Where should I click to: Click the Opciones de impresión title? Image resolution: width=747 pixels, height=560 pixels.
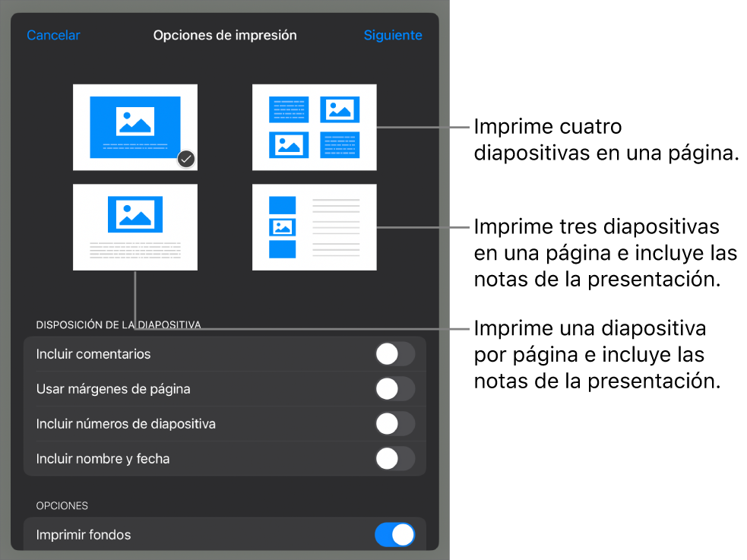tap(224, 35)
